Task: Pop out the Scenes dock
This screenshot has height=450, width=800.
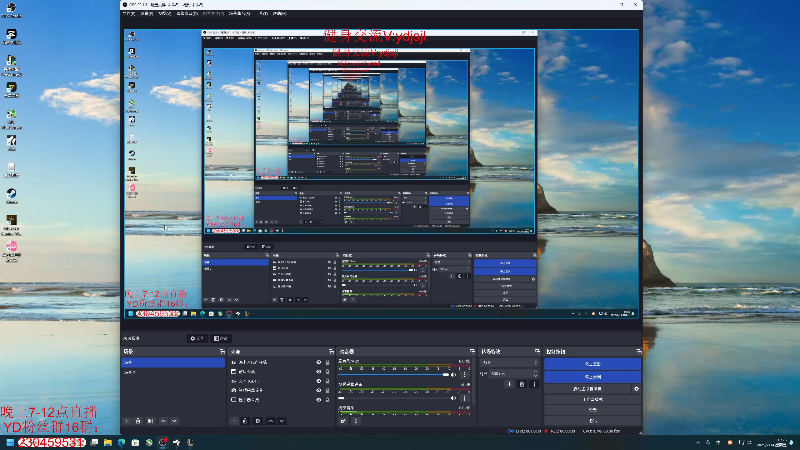Action: click(222, 352)
